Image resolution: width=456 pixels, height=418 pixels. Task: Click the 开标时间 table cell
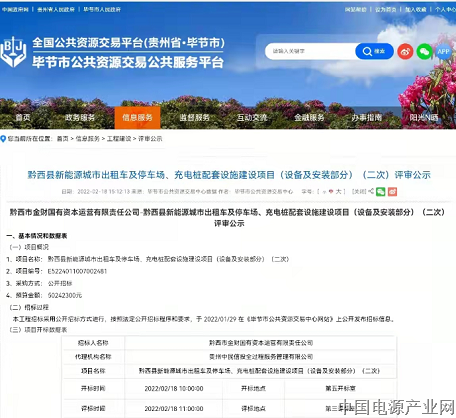(x=93, y=388)
